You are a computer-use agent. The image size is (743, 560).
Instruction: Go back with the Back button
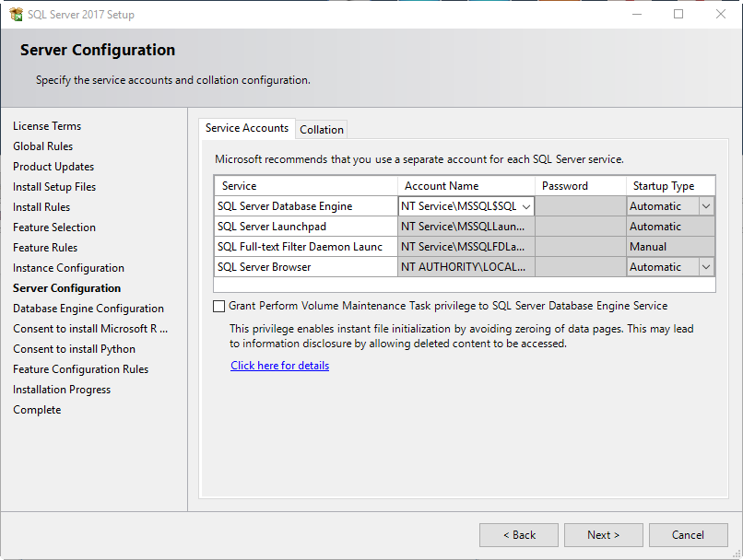(519, 535)
